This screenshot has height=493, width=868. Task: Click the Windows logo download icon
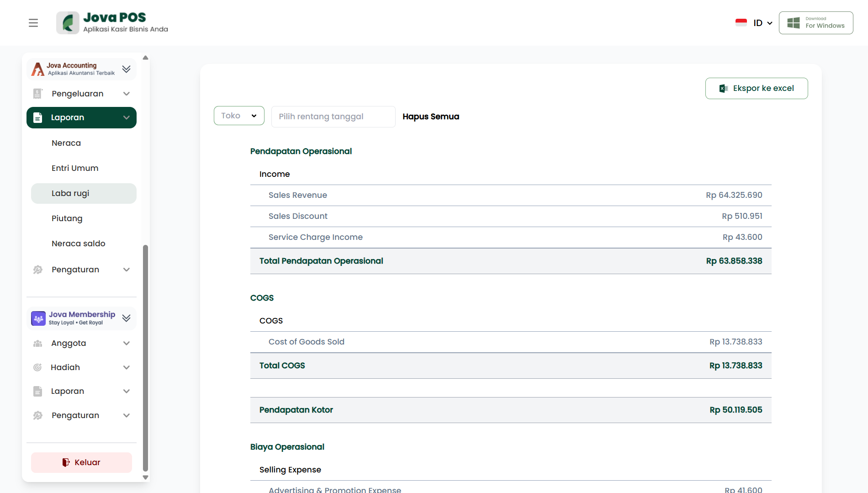[x=794, y=23]
